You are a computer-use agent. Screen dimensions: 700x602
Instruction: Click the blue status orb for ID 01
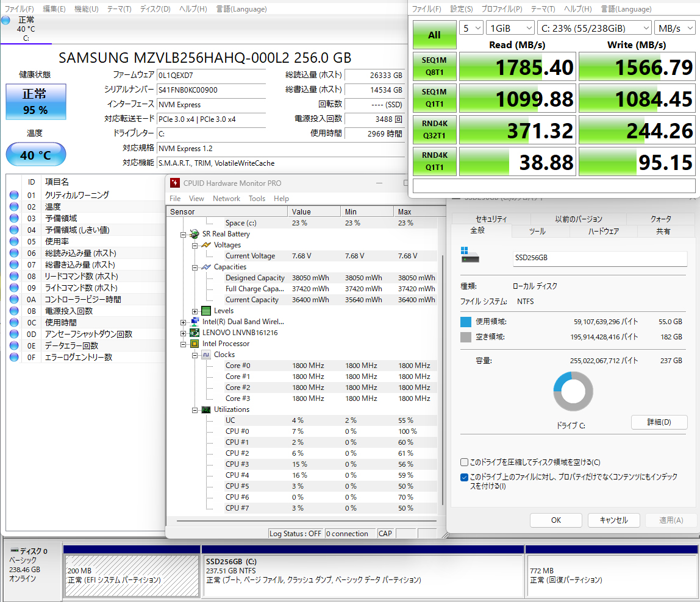point(14,195)
